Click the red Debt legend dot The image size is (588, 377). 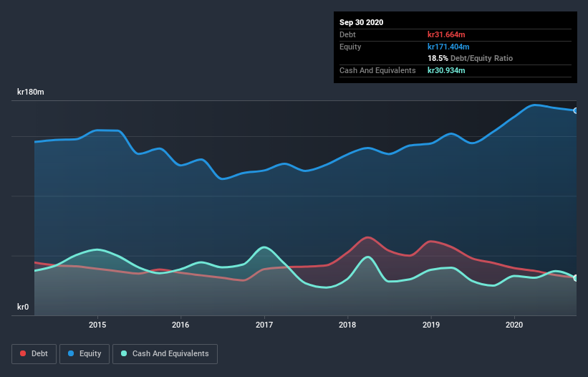23,353
